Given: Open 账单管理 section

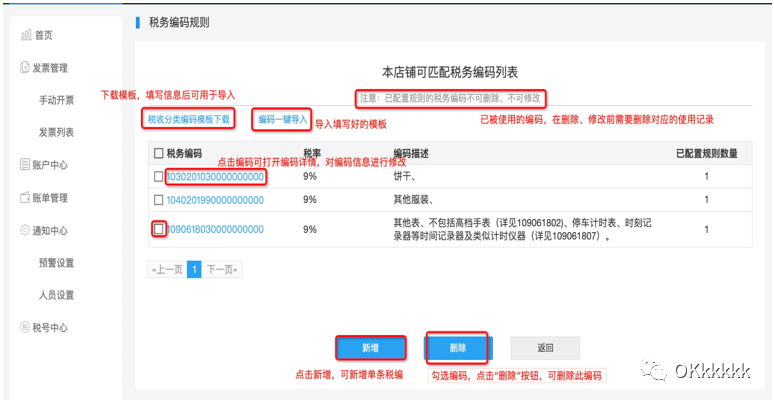Looking at the screenshot, I should (x=50, y=198).
